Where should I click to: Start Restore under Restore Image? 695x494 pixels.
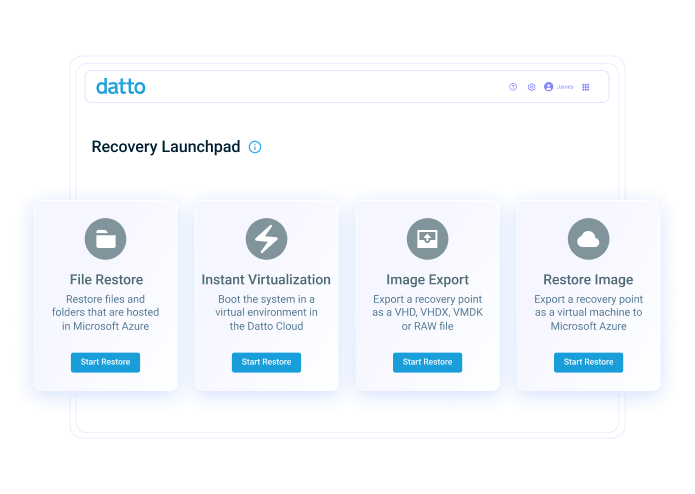click(588, 362)
